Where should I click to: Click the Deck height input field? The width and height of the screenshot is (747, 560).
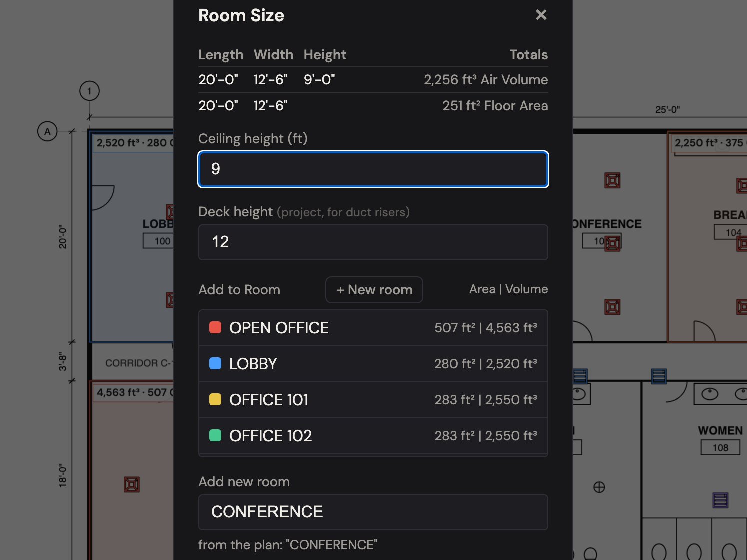click(x=373, y=242)
